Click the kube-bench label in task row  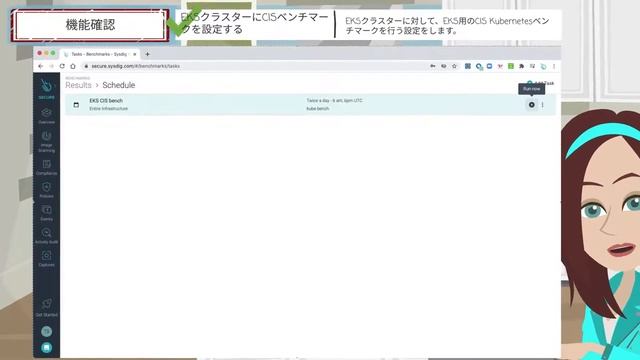[318, 109]
